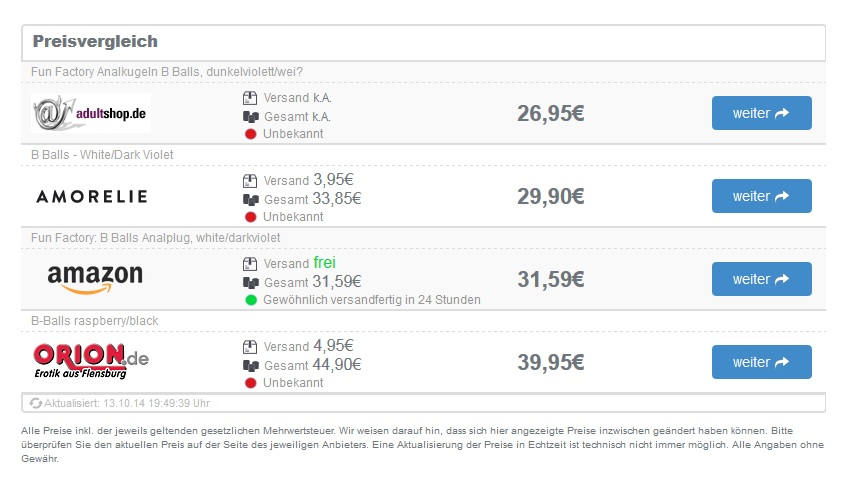Screen dimensions: 850x483
Task: Open adultshop.de offer with weiter button
Action: pos(762,113)
